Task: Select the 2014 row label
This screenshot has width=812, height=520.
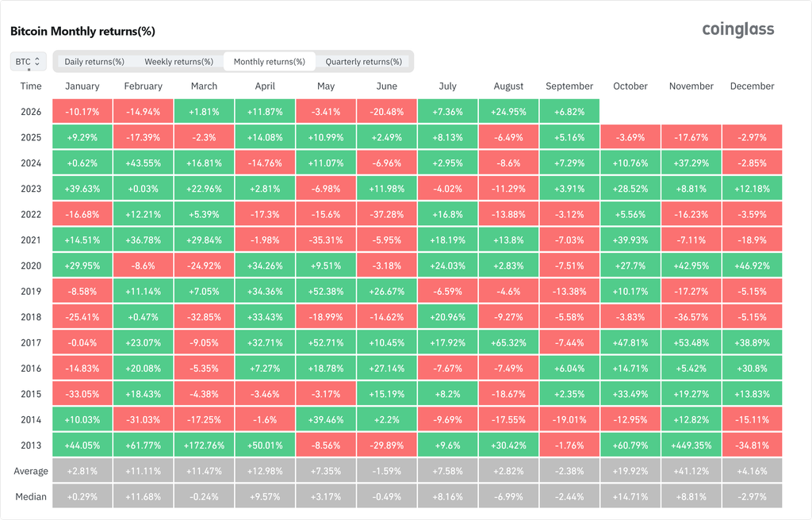Action: pos(31,419)
